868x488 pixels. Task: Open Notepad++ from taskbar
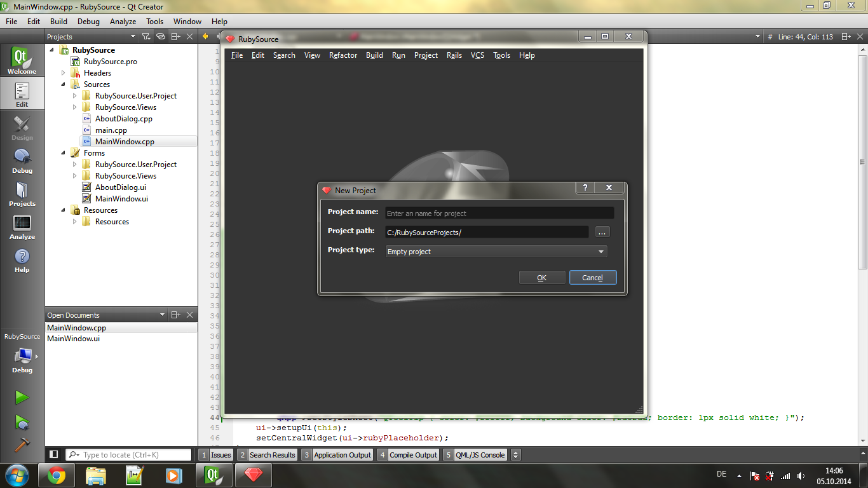(x=135, y=475)
